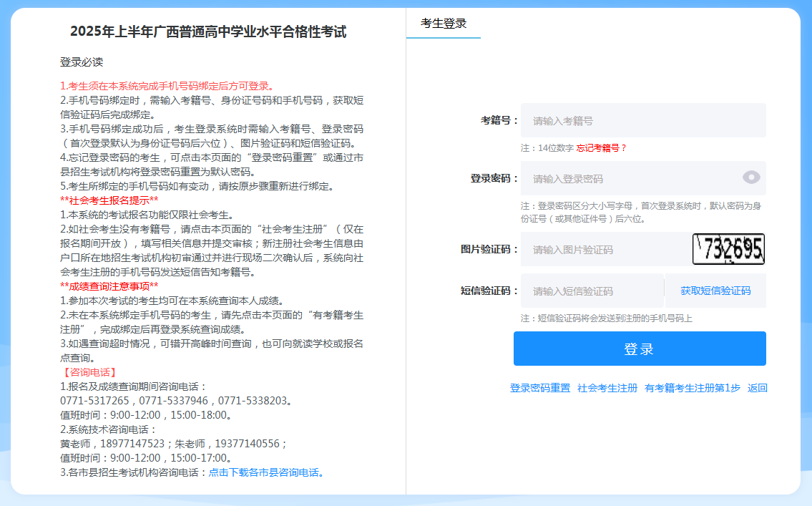Open the 登录密码重置 link
Screen dimensions: 812x506
[x=539, y=388]
